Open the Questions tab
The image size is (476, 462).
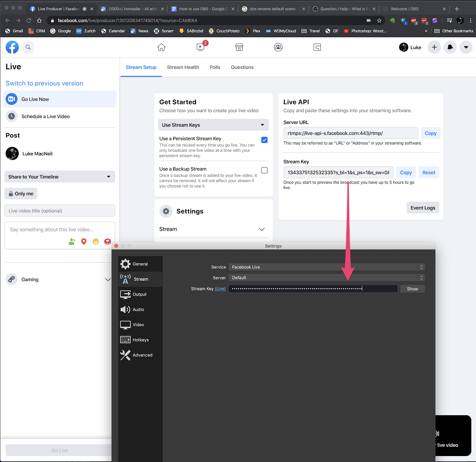242,67
